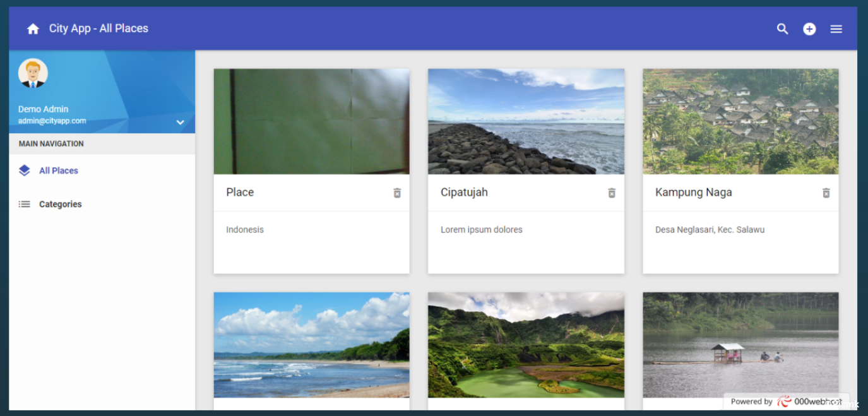Click the Kampung Naga card title
The width and height of the screenshot is (868, 416).
[693, 193]
